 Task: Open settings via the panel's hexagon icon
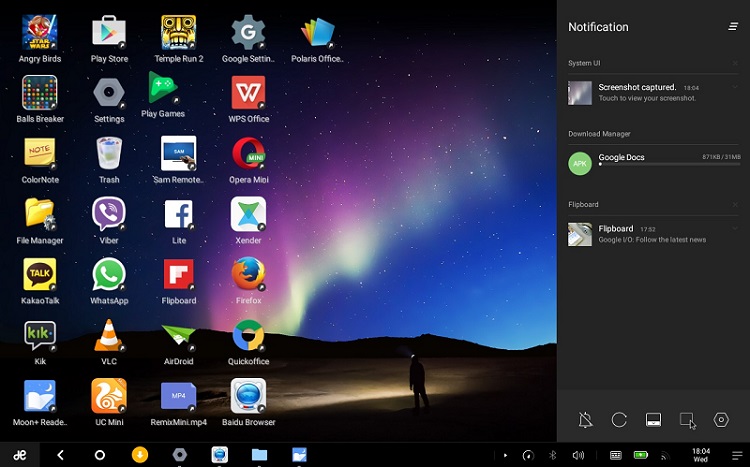(721, 420)
